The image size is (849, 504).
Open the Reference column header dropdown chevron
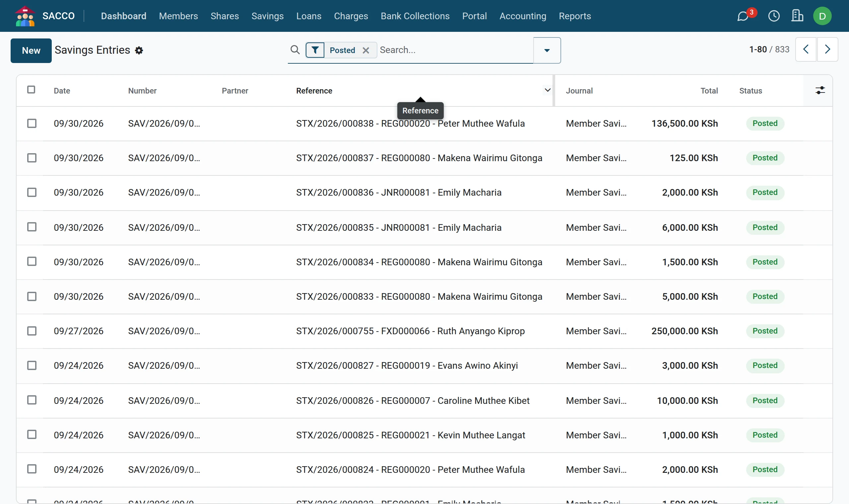[548, 90]
